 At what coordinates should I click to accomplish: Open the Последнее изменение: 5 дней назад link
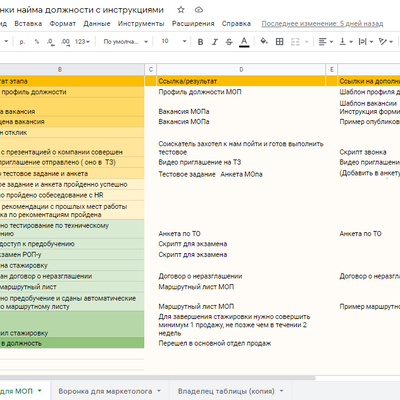pyautogui.click(x=322, y=24)
